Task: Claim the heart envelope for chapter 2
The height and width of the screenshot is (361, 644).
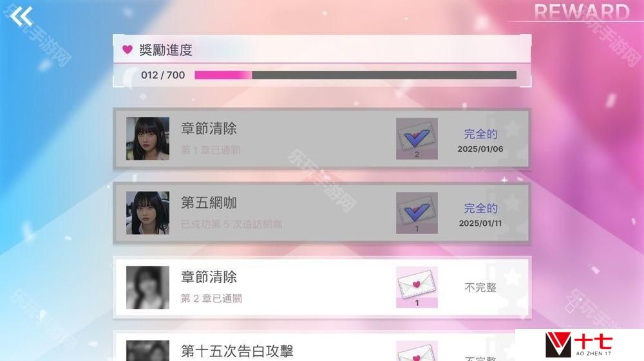Action: [x=417, y=287]
